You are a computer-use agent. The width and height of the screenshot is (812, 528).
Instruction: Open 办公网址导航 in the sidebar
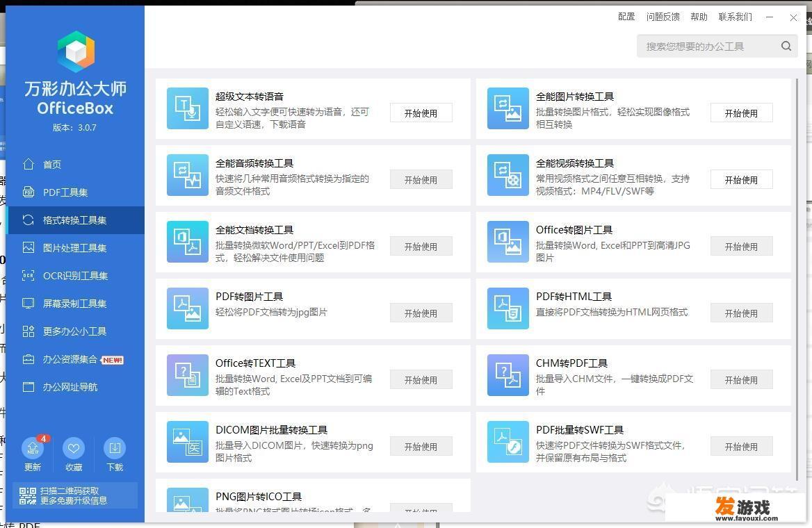[x=76, y=387]
